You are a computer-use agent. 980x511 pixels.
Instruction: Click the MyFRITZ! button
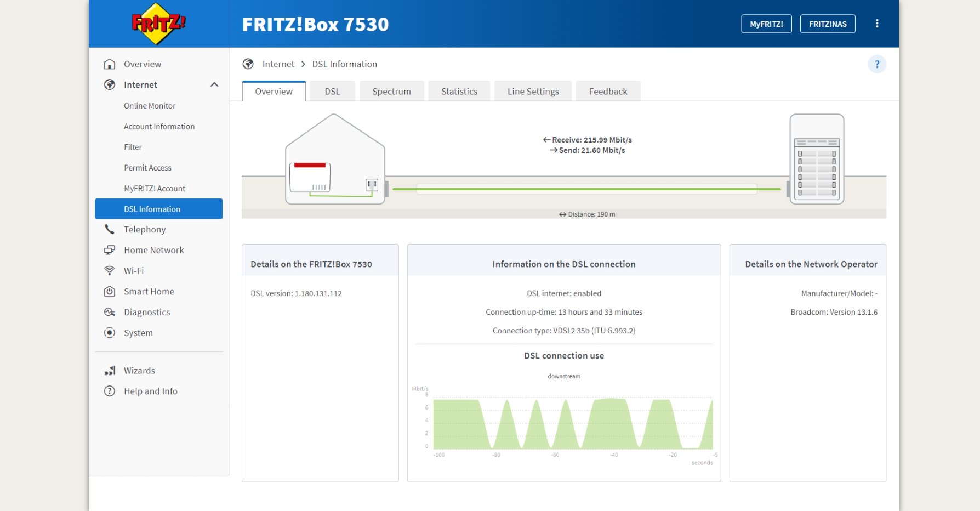(x=766, y=24)
